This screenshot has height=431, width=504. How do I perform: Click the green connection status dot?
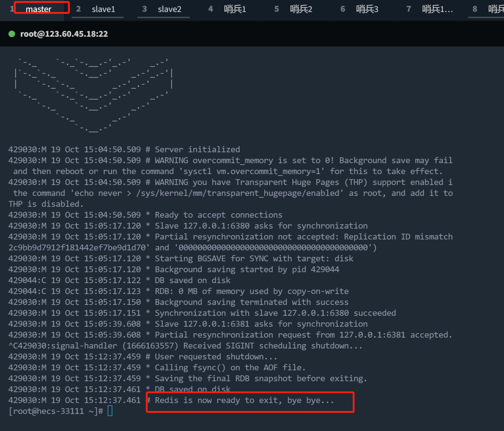click(12, 34)
